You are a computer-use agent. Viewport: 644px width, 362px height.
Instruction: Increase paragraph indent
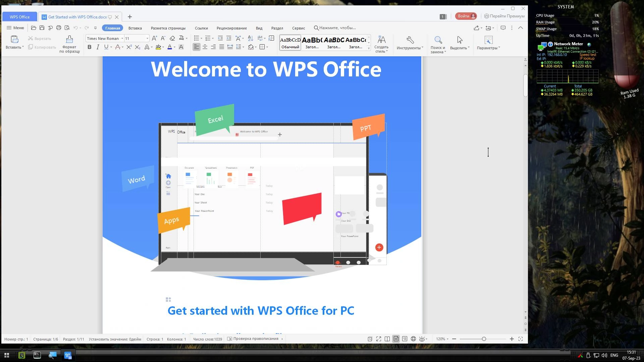point(229,38)
